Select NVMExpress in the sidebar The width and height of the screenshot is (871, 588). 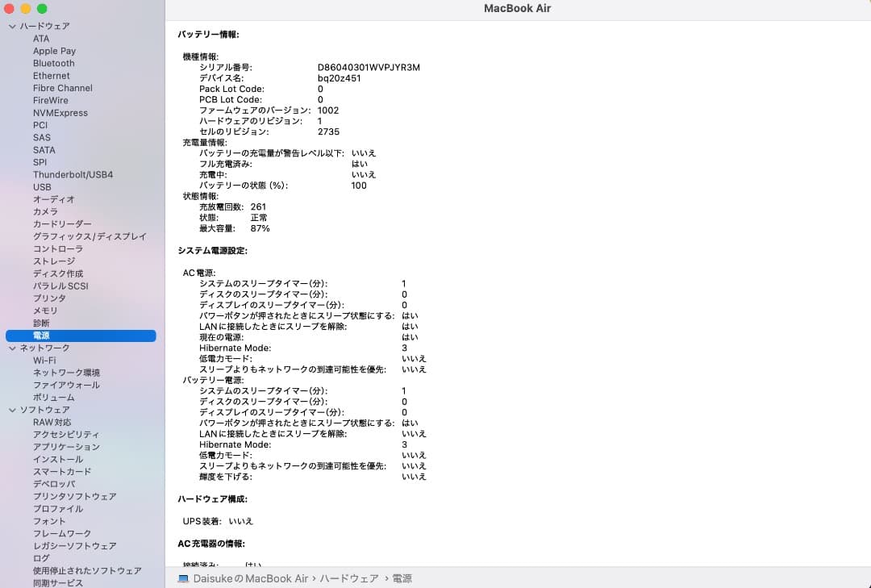pos(60,112)
